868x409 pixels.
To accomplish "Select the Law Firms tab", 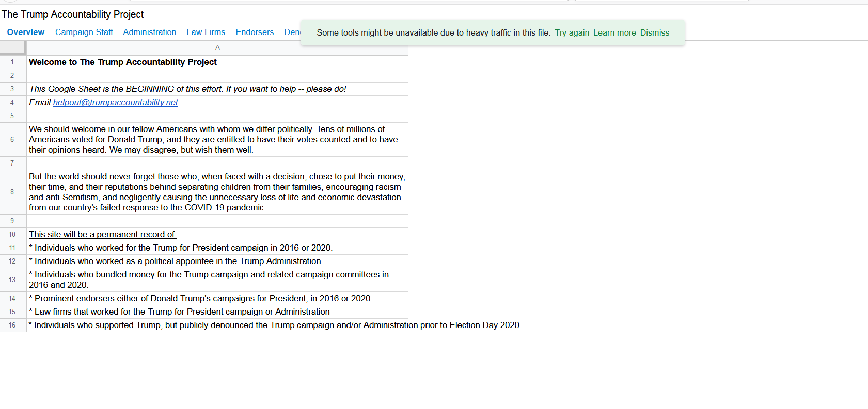I will click(x=206, y=32).
